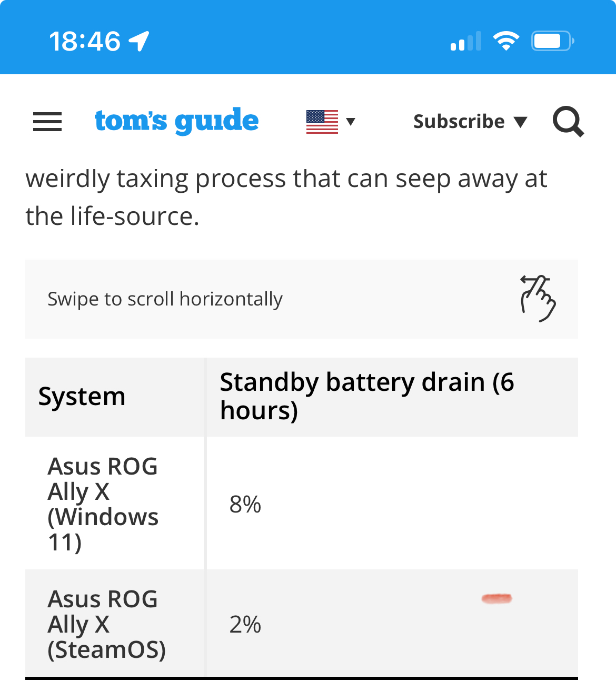Tap the Wi-Fi status icon
This screenshot has width=616, height=680.
point(505,41)
